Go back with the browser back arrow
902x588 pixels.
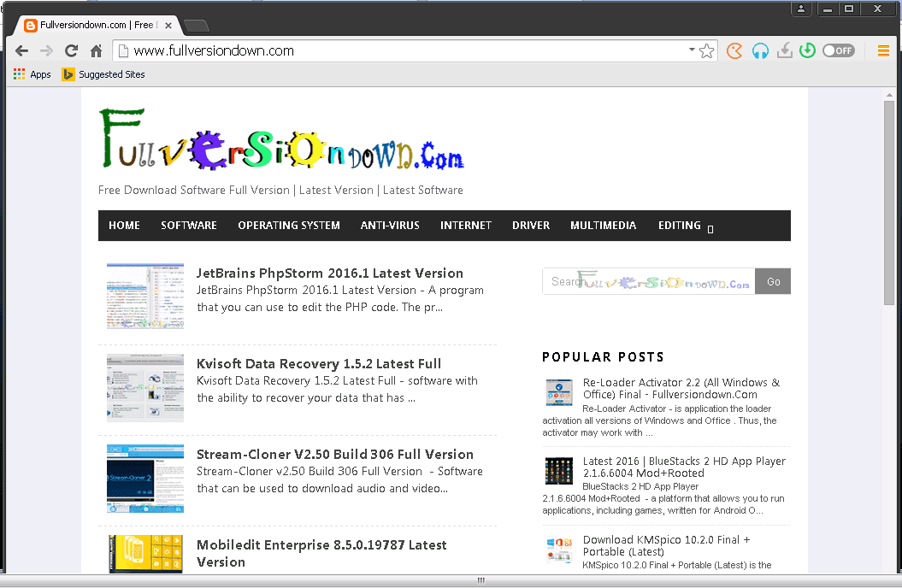[22, 51]
